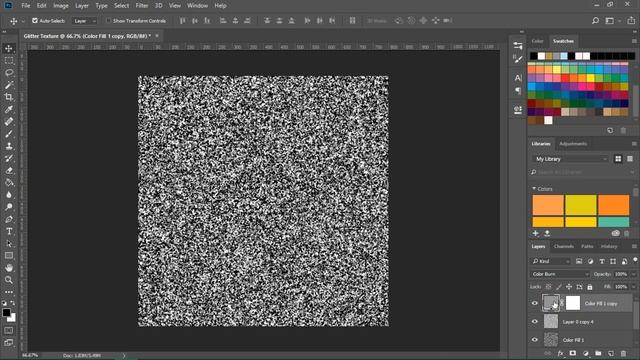Screen dimensions: 640x360
Task: Select the Blur tool
Action: click(9, 195)
